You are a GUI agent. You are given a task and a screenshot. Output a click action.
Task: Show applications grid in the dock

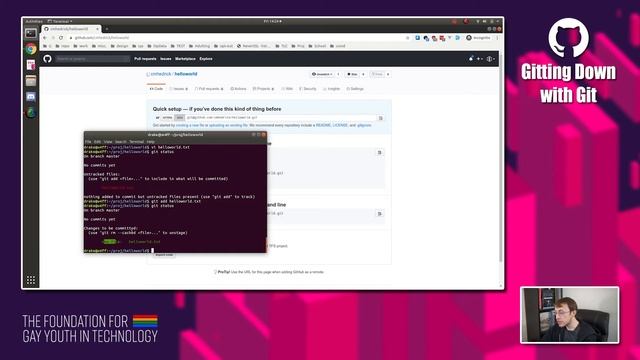31,280
